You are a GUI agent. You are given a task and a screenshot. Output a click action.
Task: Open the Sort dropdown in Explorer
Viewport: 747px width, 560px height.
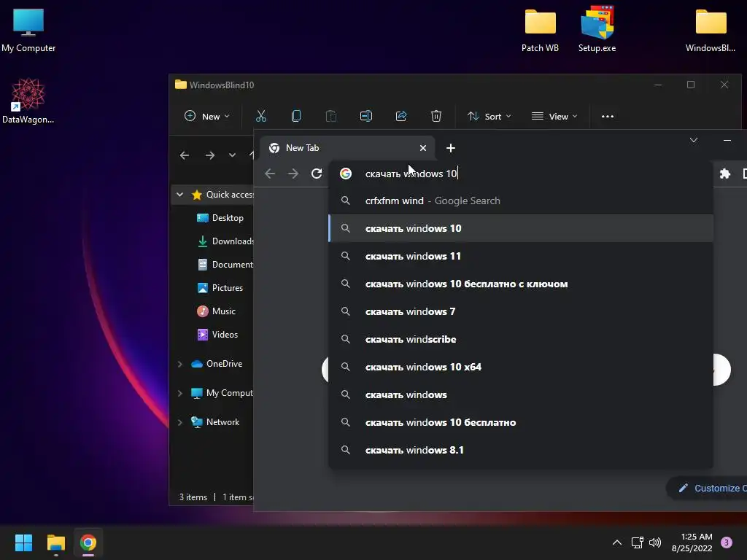489,116
